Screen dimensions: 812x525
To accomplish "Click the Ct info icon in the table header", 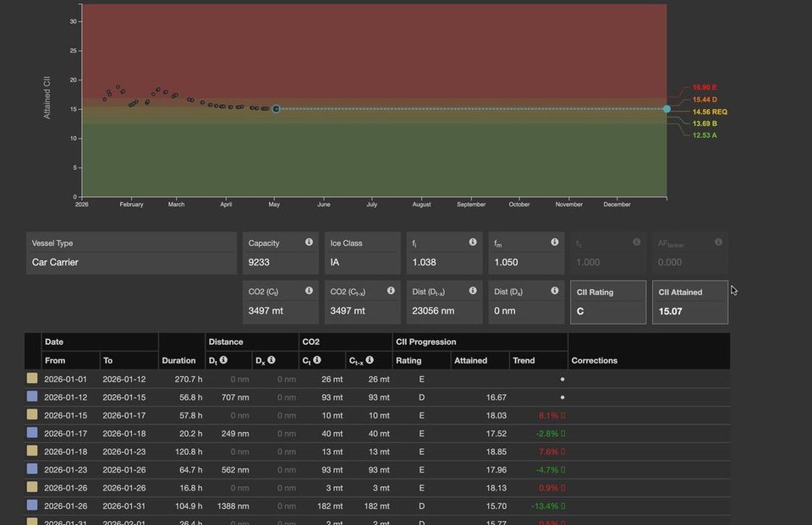I will coord(317,360).
